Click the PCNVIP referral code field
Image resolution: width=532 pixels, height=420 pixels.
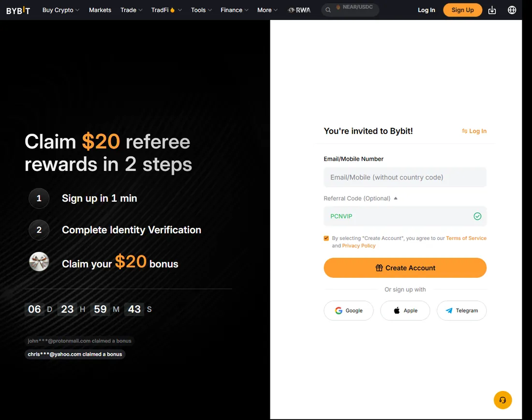pyautogui.click(x=405, y=216)
